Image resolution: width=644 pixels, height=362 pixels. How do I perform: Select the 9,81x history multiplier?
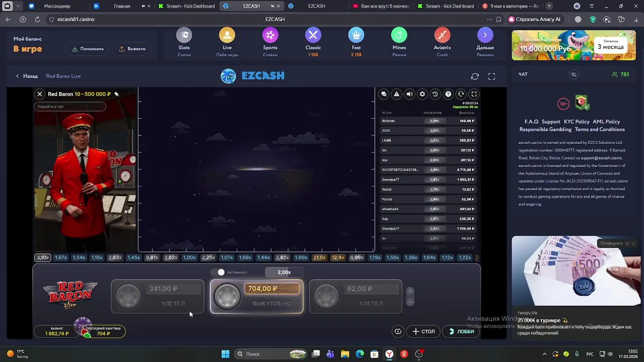[152, 257]
